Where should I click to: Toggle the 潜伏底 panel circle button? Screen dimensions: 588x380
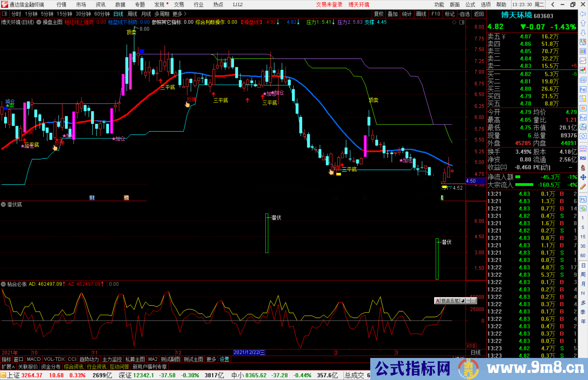pos(3,204)
